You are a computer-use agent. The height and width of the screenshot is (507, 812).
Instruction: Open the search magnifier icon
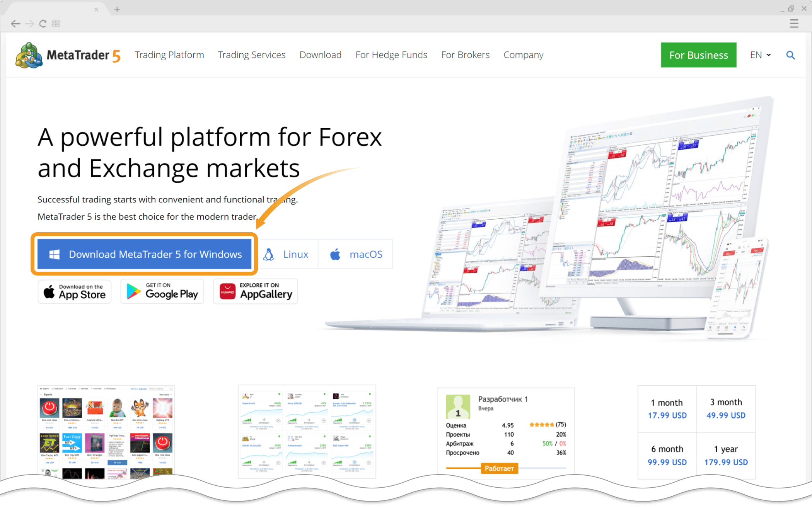pos(790,55)
